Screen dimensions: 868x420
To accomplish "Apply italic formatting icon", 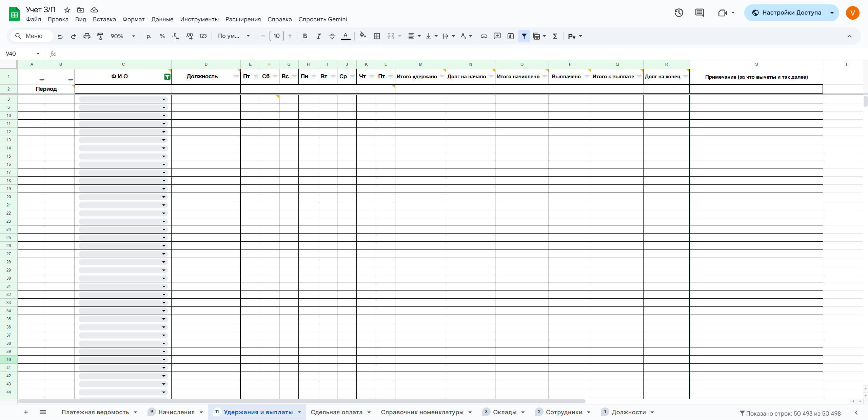I will click(318, 36).
